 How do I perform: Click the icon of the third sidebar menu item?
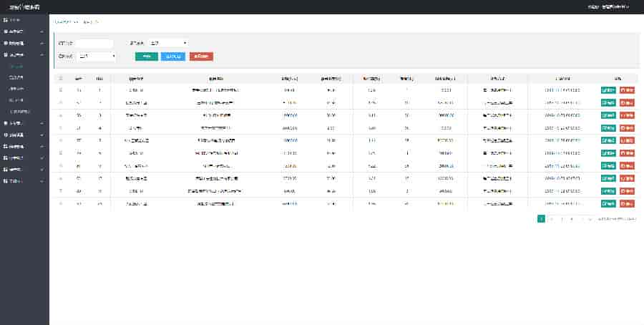pyautogui.click(x=6, y=43)
